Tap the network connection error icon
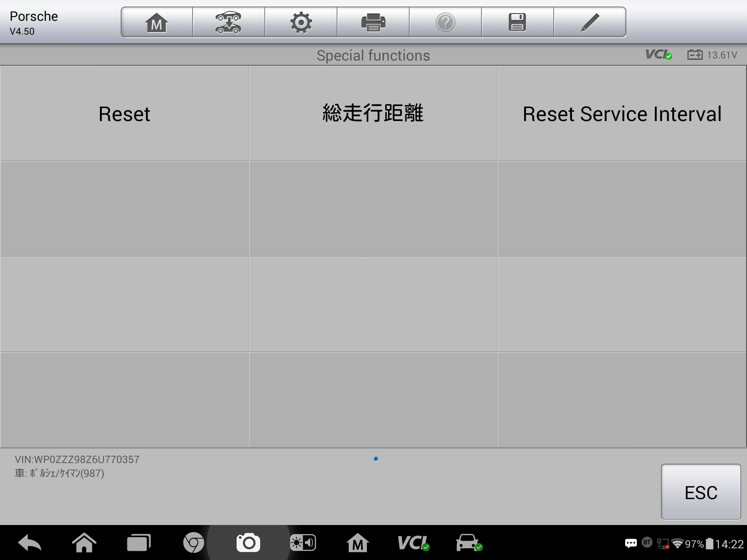Viewport: 747px width, 560px height. [663, 544]
